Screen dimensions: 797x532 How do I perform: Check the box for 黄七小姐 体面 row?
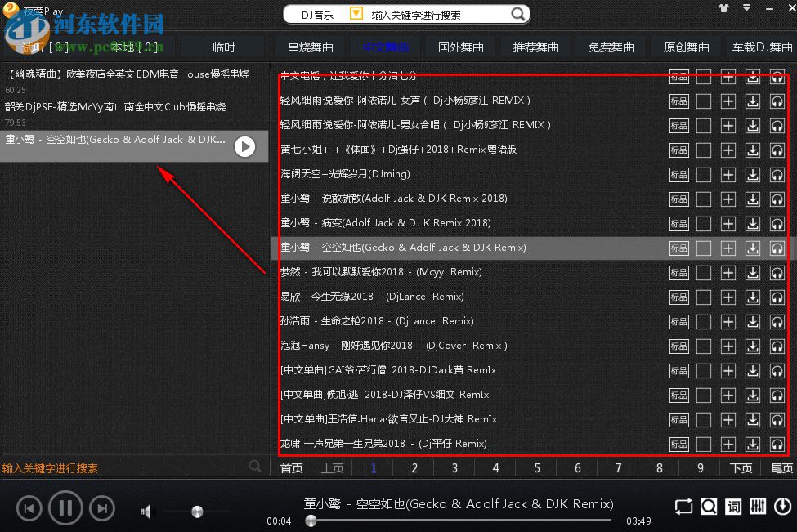coord(704,150)
